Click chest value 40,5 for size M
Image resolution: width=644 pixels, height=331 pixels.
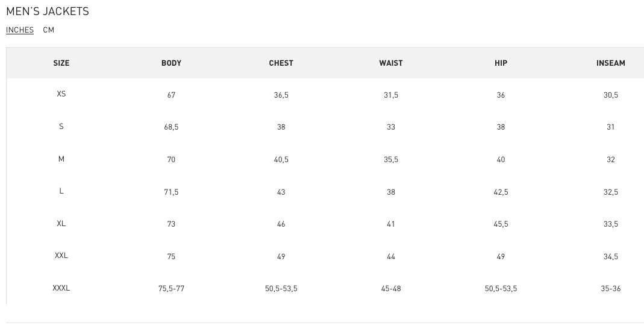pos(281,160)
